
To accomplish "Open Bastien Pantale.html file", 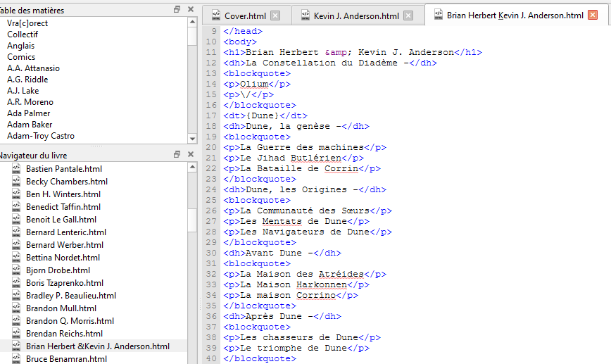I will (x=64, y=169).
